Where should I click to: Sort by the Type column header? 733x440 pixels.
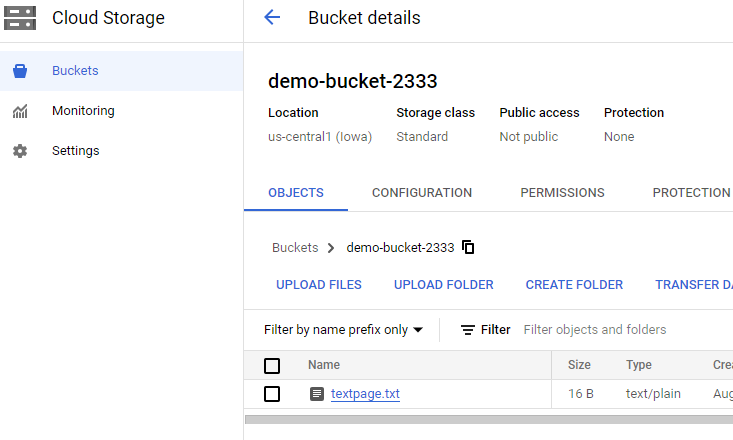point(639,365)
